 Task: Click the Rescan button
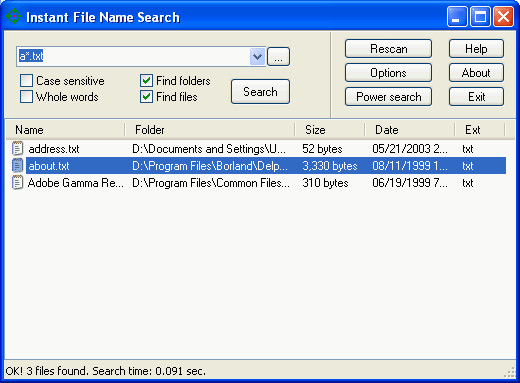point(388,49)
